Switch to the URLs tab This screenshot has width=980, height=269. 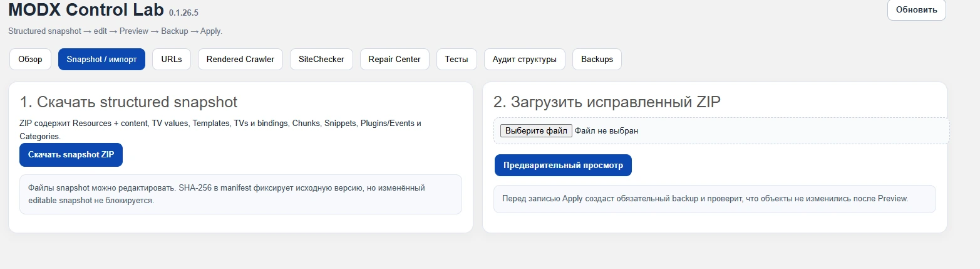(172, 60)
